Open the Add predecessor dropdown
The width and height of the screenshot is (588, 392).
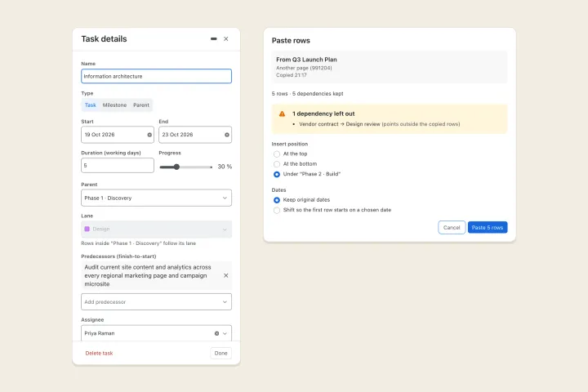click(156, 301)
